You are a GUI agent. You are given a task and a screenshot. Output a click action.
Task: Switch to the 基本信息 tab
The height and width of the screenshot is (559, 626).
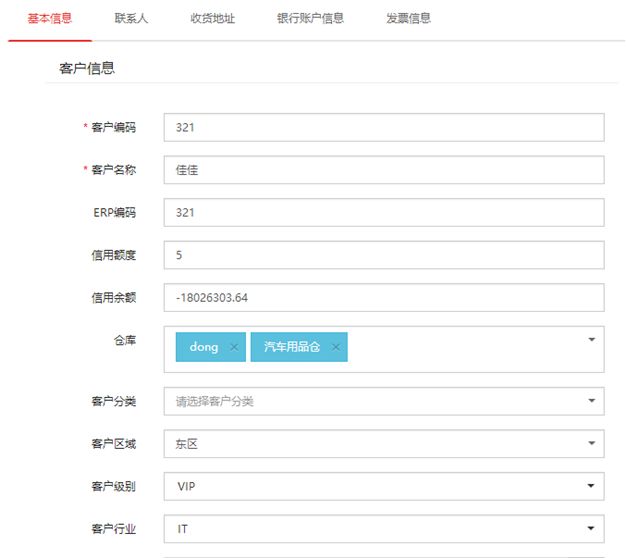point(50,18)
